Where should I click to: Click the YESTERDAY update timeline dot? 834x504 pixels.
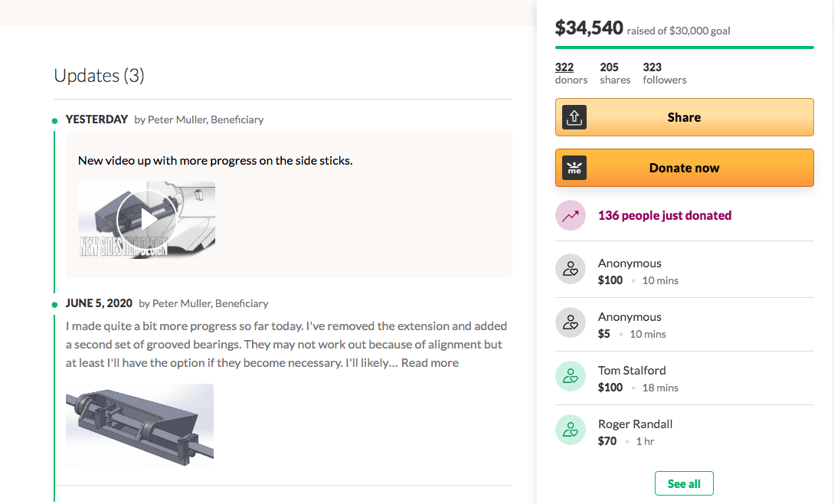tap(54, 120)
